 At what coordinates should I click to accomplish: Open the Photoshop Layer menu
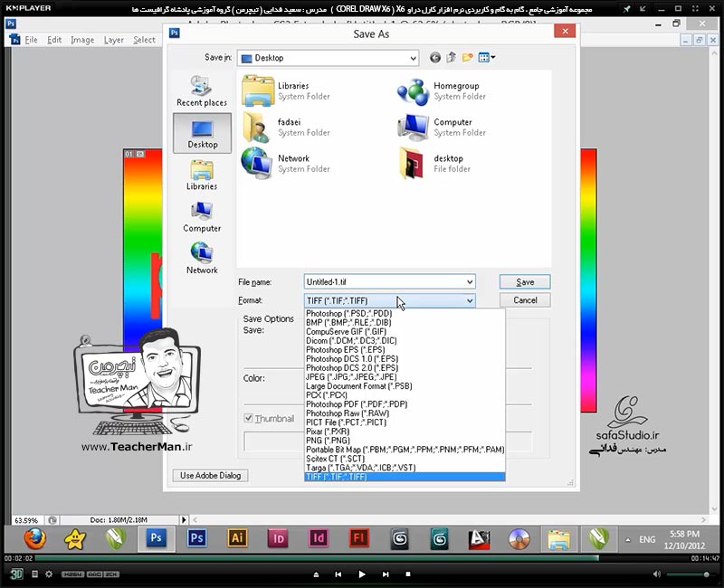(x=114, y=40)
